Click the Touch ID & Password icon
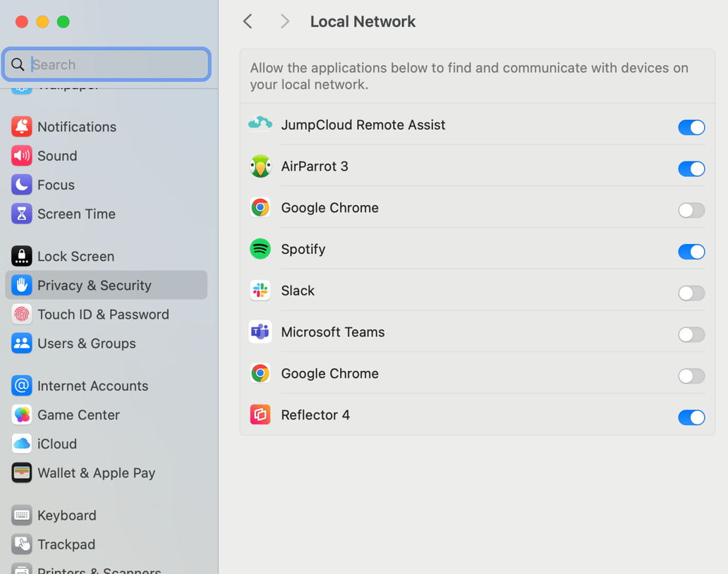The height and width of the screenshot is (574, 728). [x=21, y=314]
